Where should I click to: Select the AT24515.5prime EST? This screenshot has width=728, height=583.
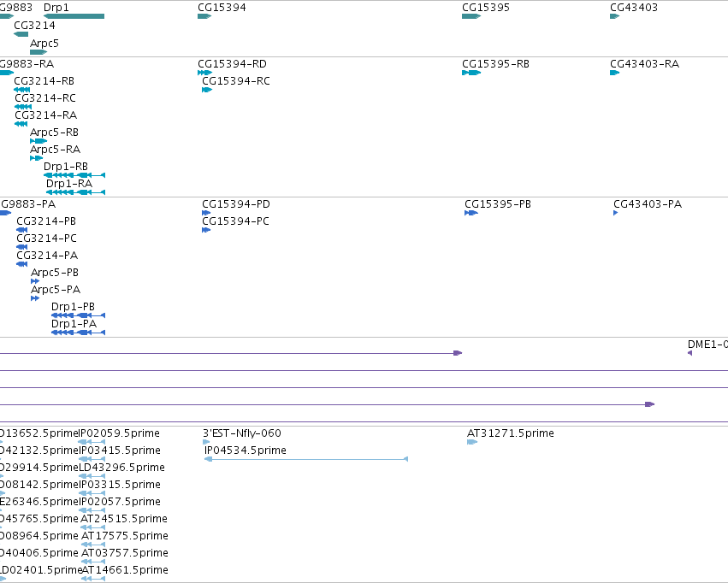(93, 527)
